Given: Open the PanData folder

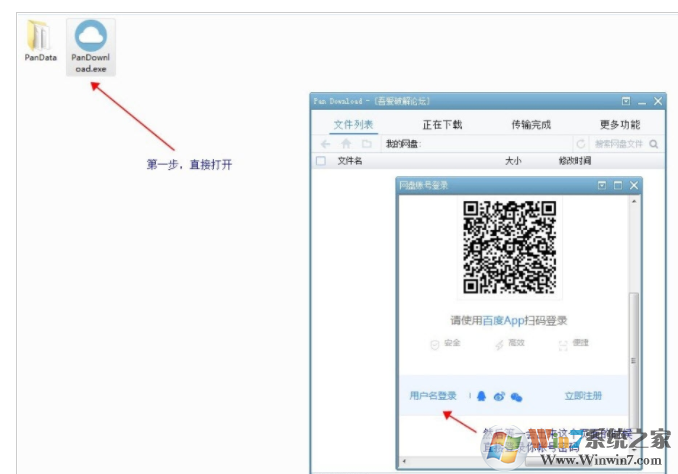Looking at the screenshot, I should (x=39, y=40).
